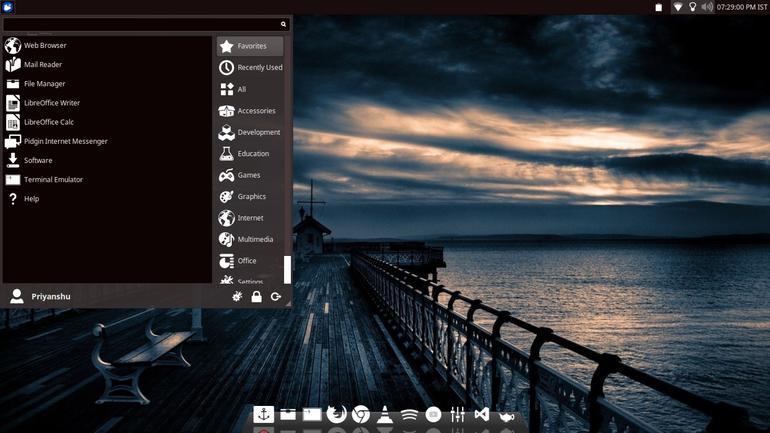
Task: Show the Multimedia category applications
Action: click(250, 239)
